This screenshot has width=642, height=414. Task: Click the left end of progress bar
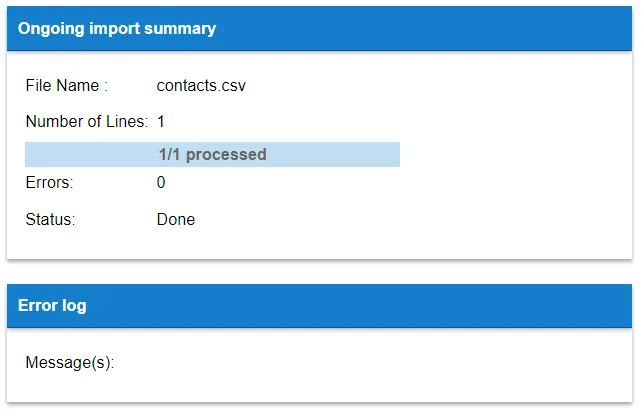[31, 154]
